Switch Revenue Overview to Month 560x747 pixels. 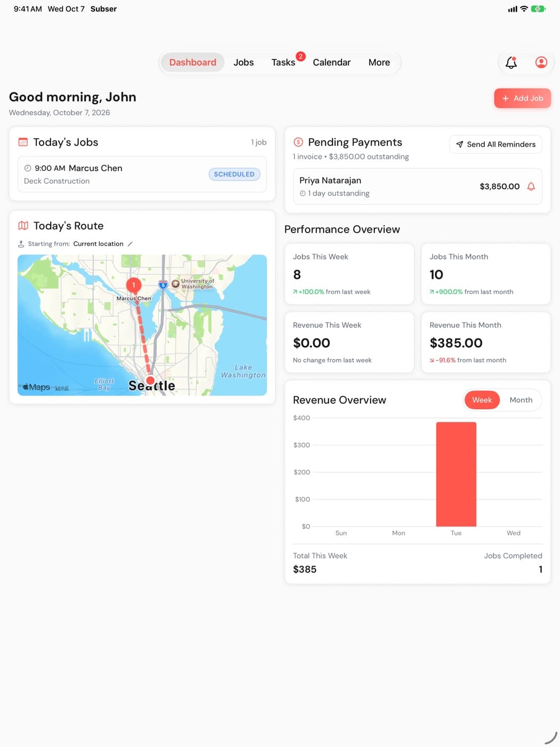click(521, 400)
